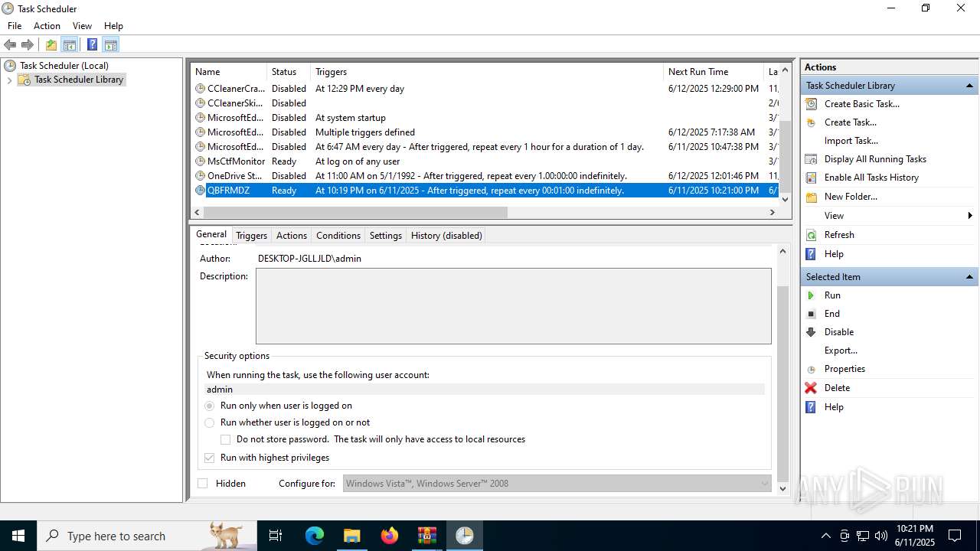Click Import Task... action
This screenshot has width=980, height=551.
pyautogui.click(x=851, y=141)
